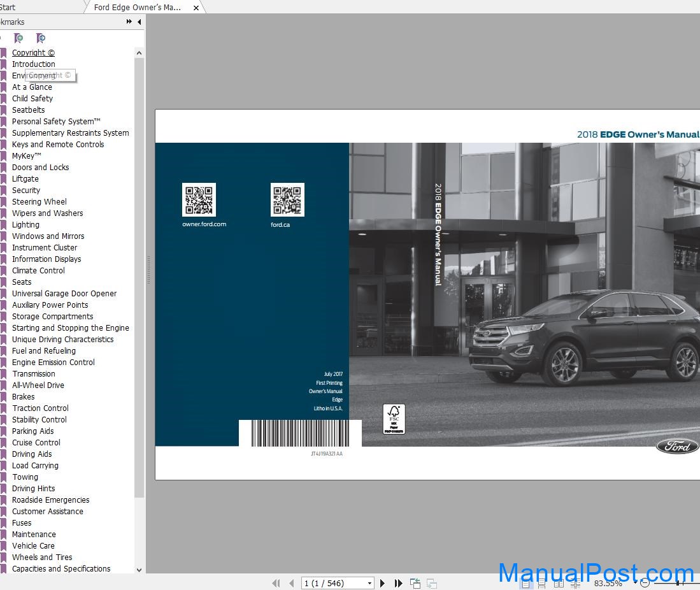Jump to the Brakes bookmark
The height and width of the screenshot is (590, 700).
(x=23, y=396)
